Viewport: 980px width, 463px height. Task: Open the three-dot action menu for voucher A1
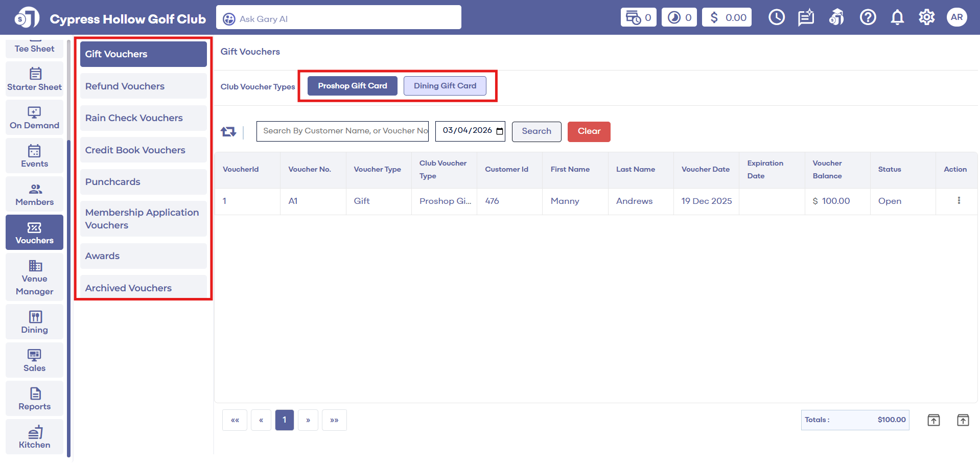(959, 201)
